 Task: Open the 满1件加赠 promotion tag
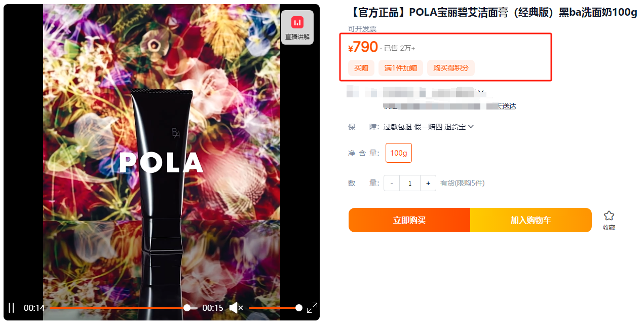click(401, 68)
